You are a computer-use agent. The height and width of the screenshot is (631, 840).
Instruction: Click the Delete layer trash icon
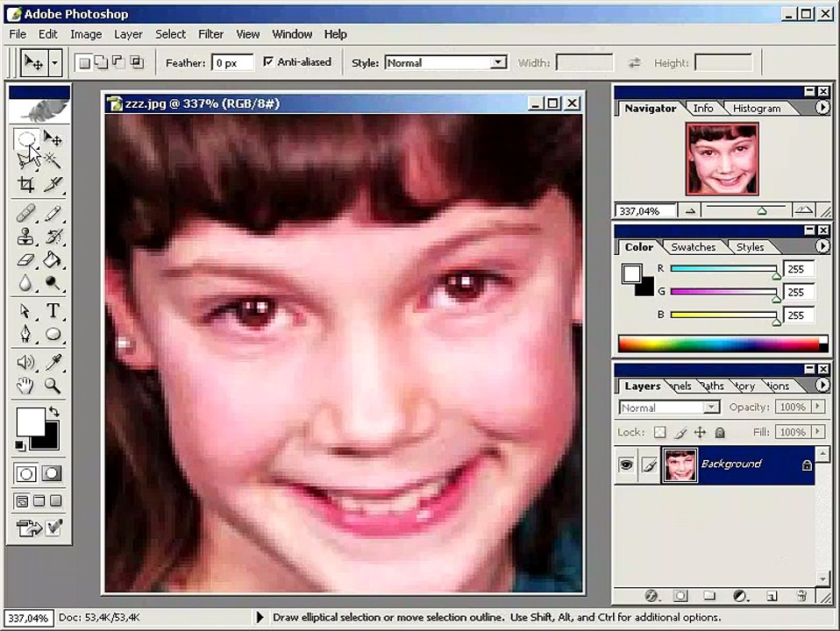coord(801,596)
